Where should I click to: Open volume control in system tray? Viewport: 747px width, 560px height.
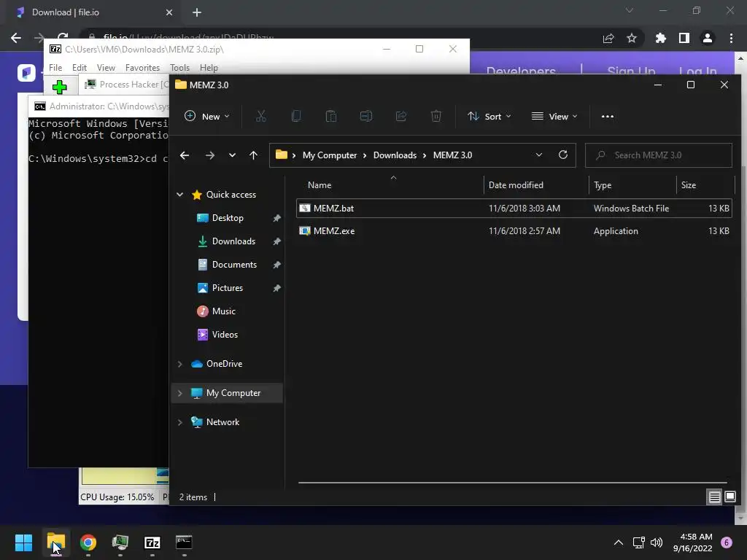tap(657, 542)
